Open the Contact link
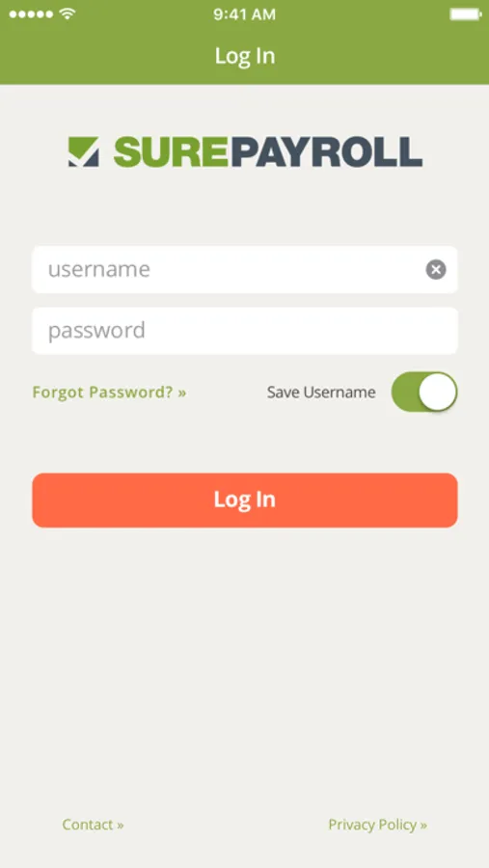The width and height of the screenshot is (489, 868). click(x=93, y=825)
